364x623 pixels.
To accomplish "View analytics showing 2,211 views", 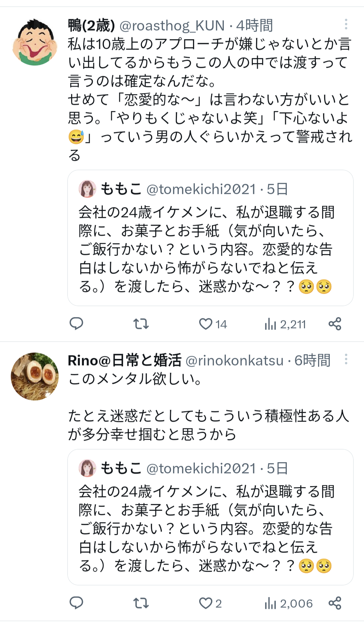I will (x=285, y=324).
